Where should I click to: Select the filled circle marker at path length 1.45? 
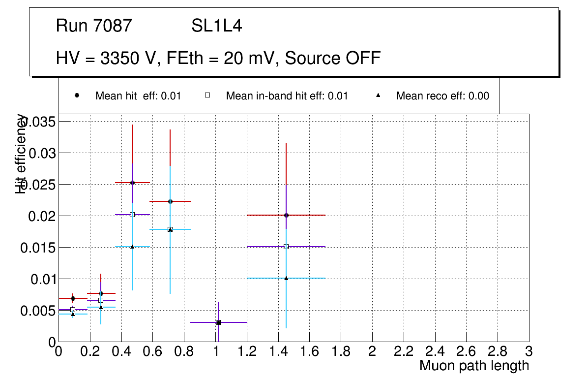pyautogui.click(x=286, y=215)
